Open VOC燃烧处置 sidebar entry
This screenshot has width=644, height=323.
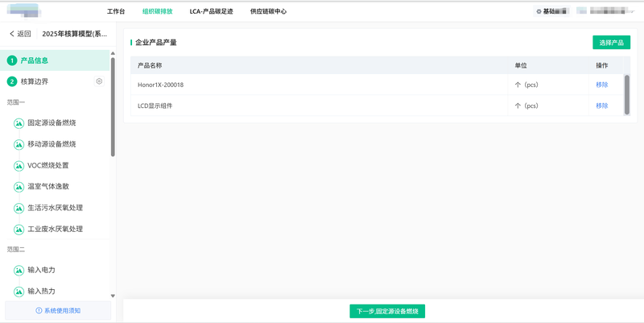point(48,166)
